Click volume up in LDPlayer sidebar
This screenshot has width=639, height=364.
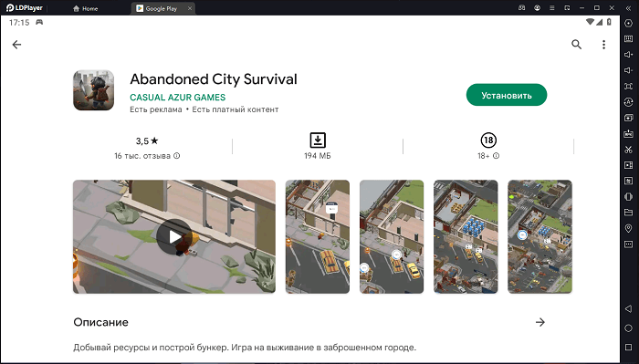click(x=628, y=55)
